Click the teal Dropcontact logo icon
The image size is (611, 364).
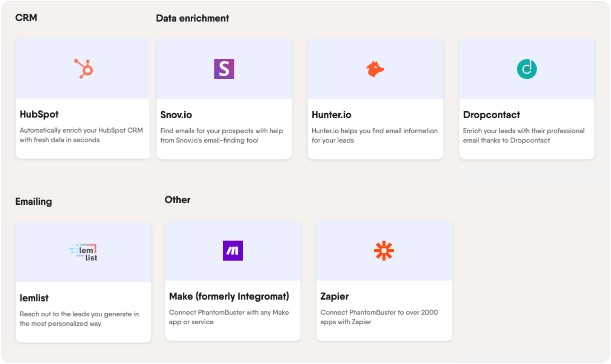point(526,69)
